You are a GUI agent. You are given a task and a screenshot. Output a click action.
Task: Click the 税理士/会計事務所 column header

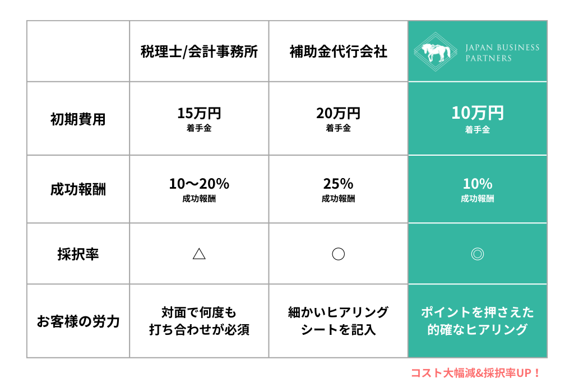tap(199, 52)
